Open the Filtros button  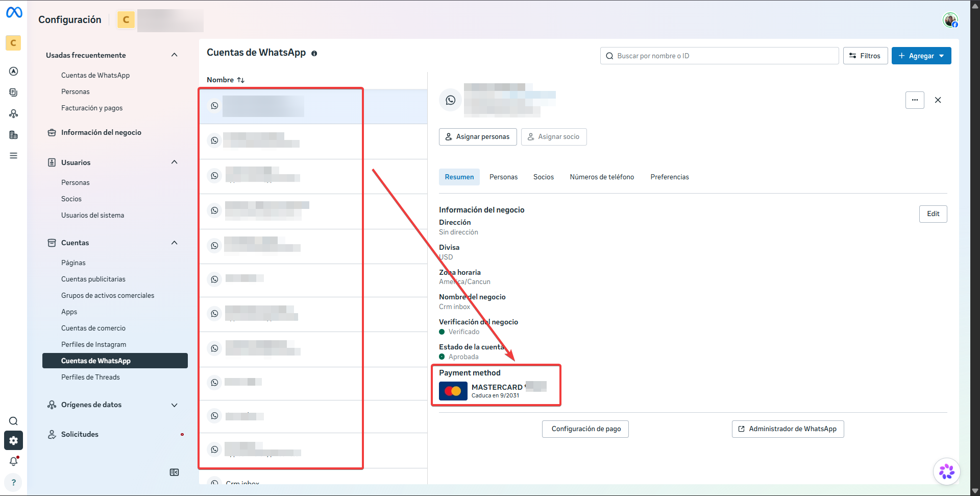[x=865, y=56]
